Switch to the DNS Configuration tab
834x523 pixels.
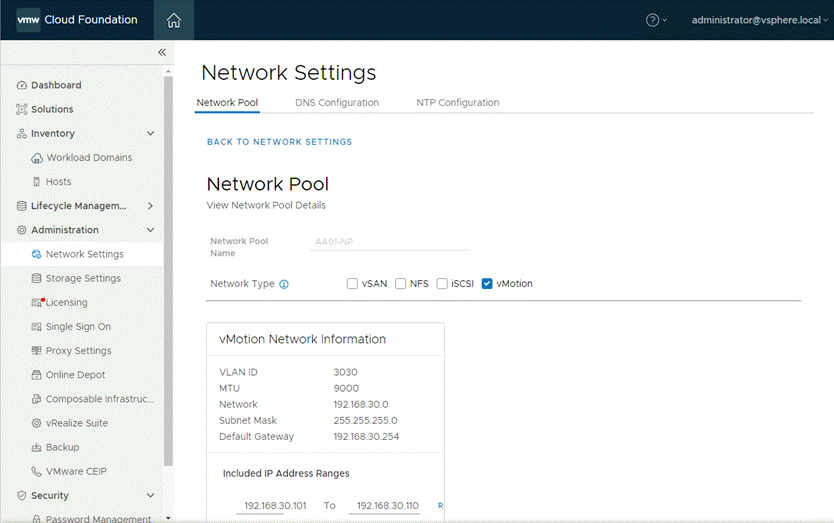pos(337,103)
